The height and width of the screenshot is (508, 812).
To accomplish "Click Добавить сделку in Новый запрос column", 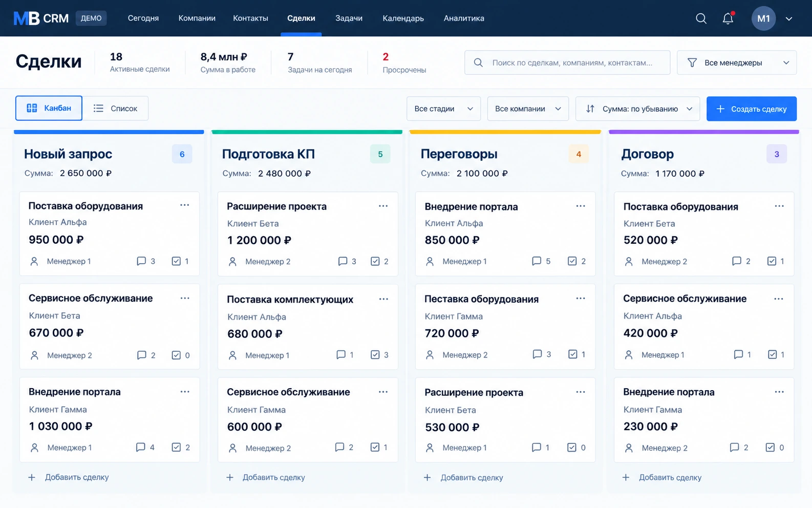I will pos(69,477).
